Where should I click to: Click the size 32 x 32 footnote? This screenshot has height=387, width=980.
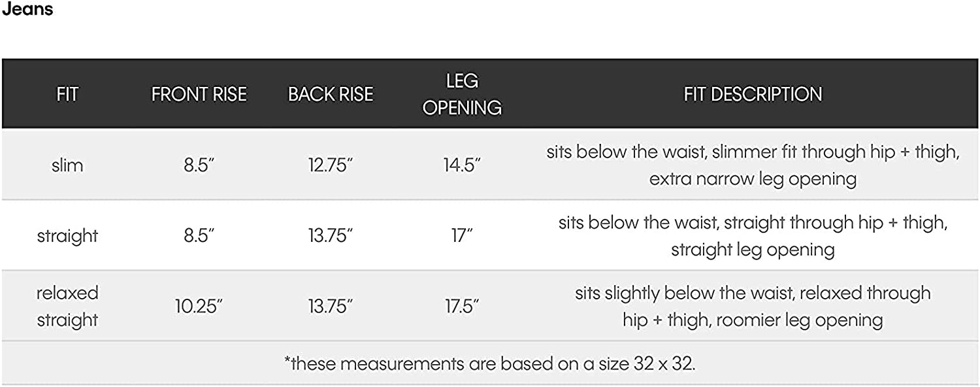click(x=490, y=363)
